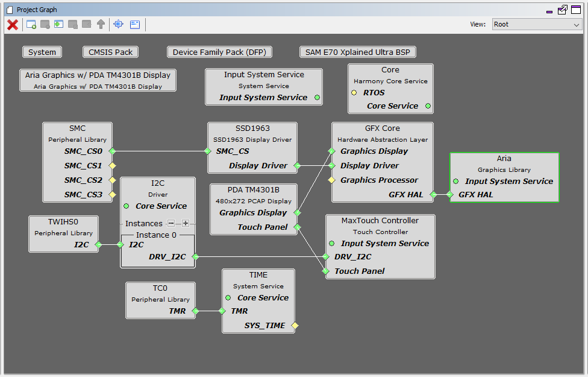Click SSD1963's Display Driver output diamond
This screenshot has height=377, width=588.
[x=298, y=166]
